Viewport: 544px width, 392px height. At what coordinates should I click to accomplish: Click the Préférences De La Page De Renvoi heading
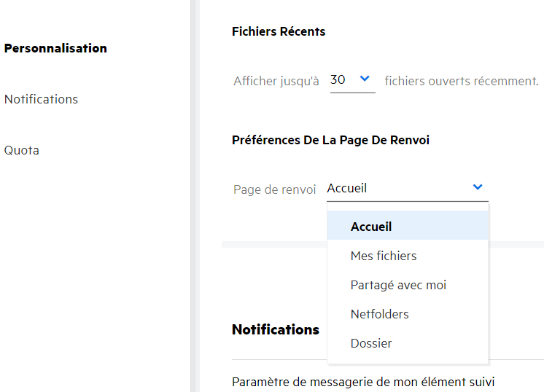(330, 140)
